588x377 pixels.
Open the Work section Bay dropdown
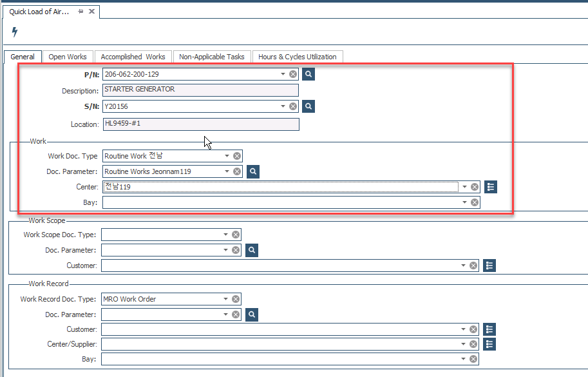click(464, 202)
